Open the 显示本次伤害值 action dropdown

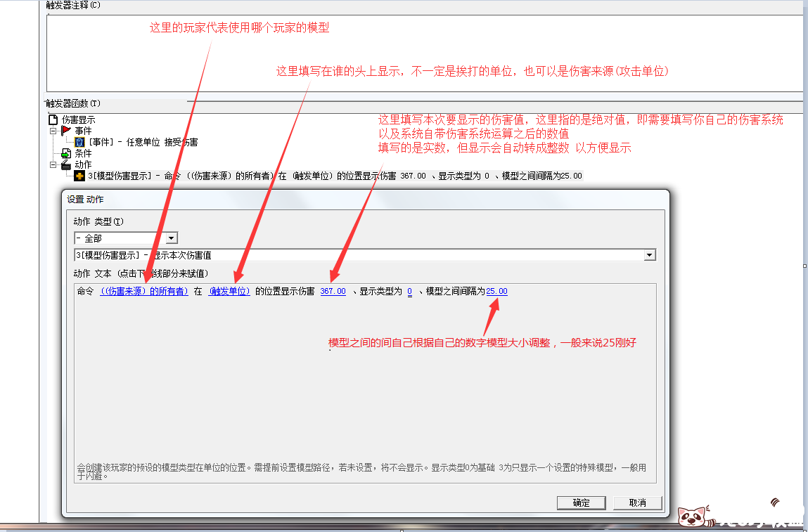tap(650, 255)
